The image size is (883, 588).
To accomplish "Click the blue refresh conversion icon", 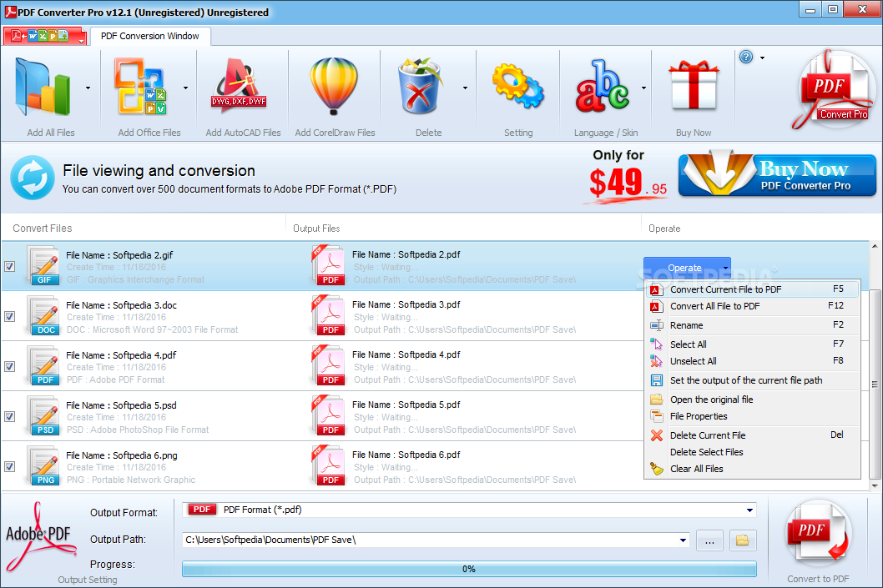I will [x=33, y=178].
